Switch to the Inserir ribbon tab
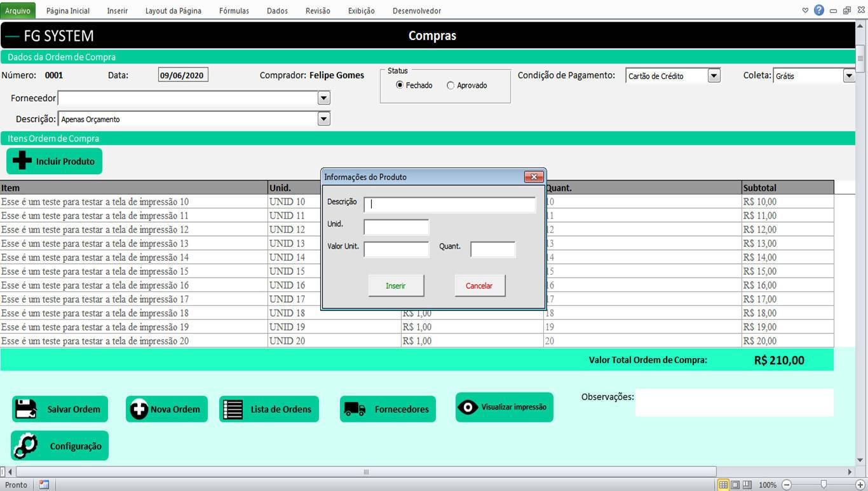This screenshot has width=868, height=491. 117,11
